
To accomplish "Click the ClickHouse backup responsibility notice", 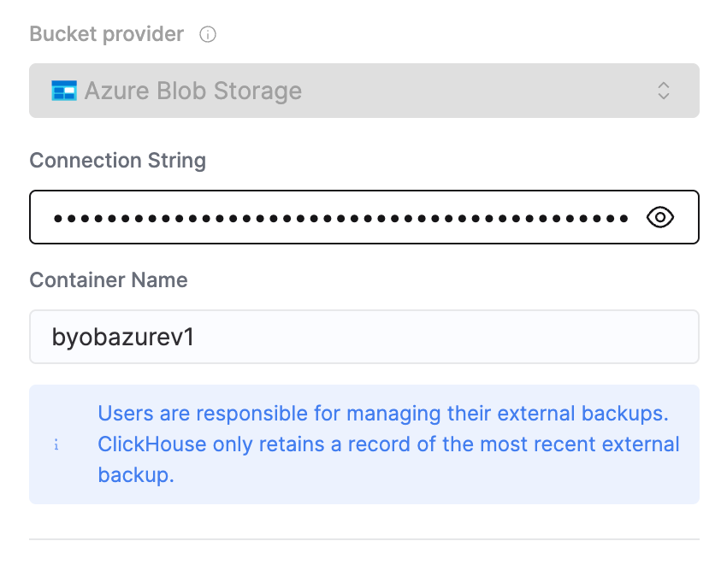I will point(388,444).
